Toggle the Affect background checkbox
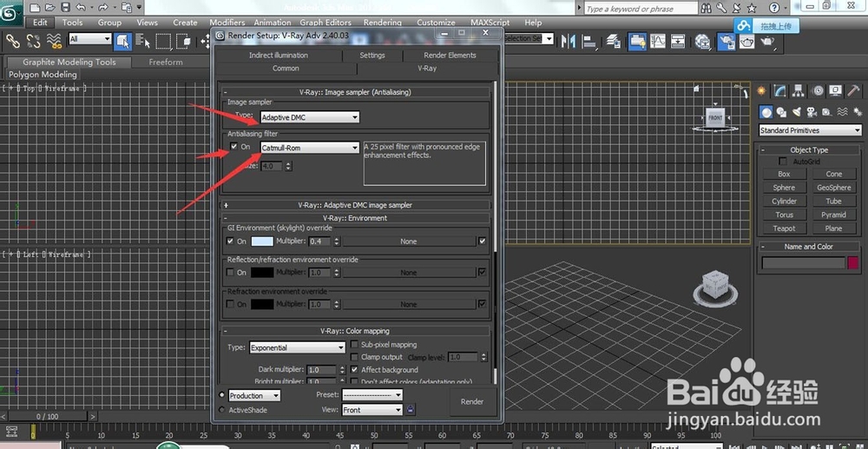This screenshot has height=449, width=868. [354, 369]
